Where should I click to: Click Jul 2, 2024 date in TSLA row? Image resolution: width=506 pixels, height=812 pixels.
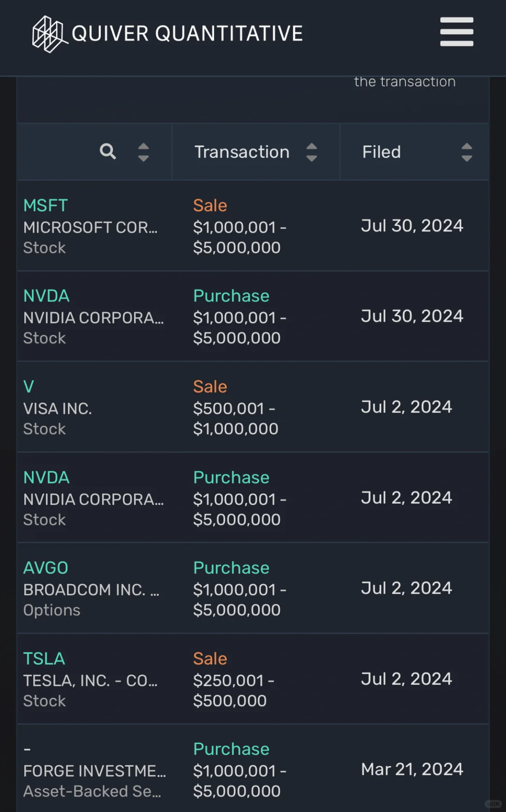click(x=406, y=679)
